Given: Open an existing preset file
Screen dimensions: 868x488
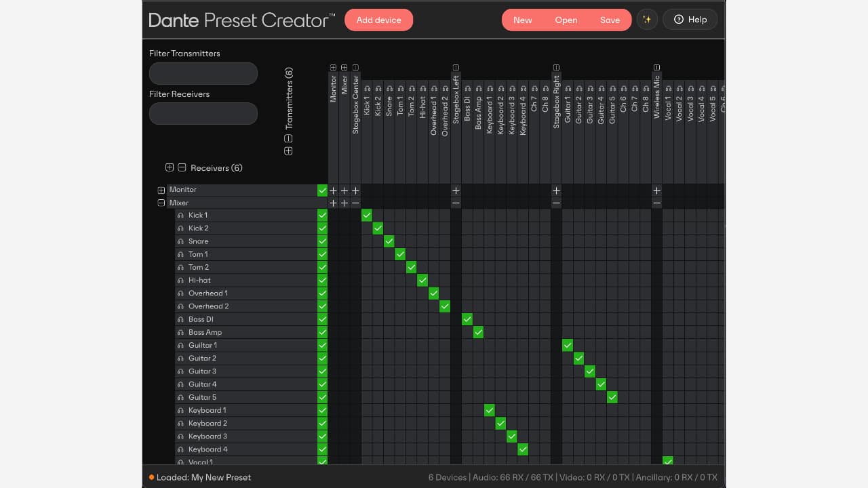Looking at the screenshot, I should 566,20.
